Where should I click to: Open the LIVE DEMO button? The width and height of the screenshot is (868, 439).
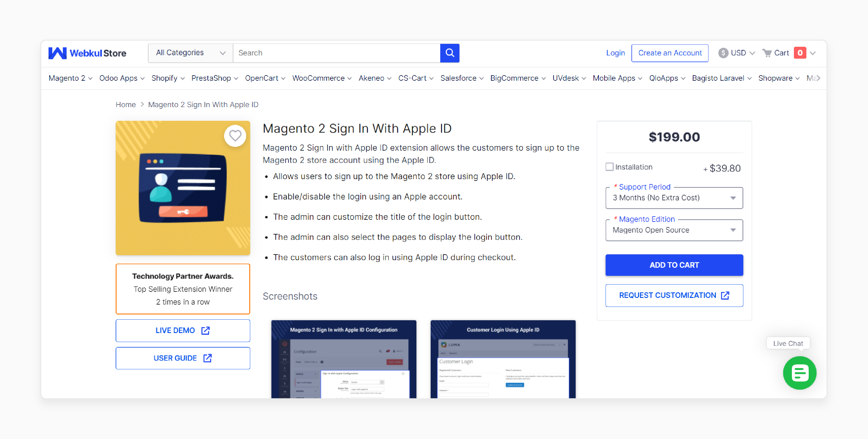[182, 331]
